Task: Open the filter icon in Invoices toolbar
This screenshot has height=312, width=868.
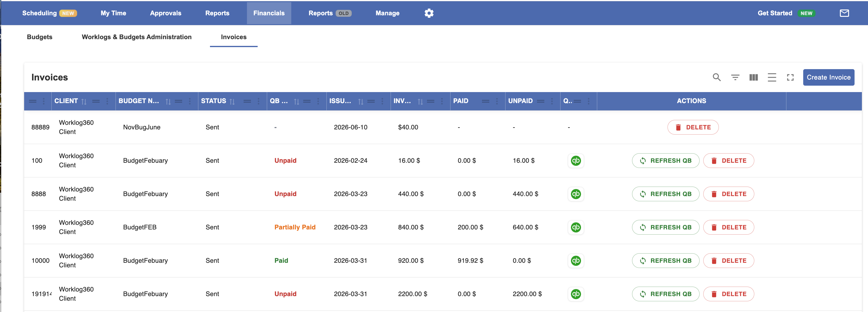Action: [x=735, y=77]
